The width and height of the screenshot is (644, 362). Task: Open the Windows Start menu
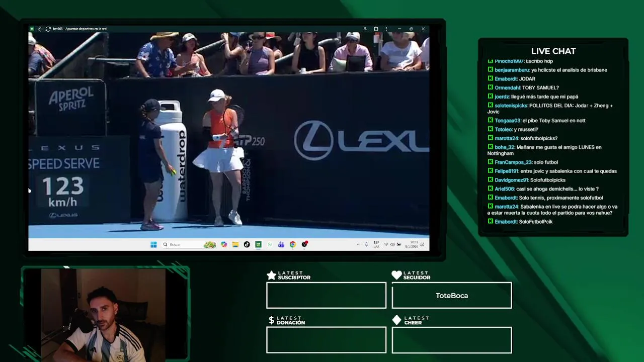coord(153,244)
